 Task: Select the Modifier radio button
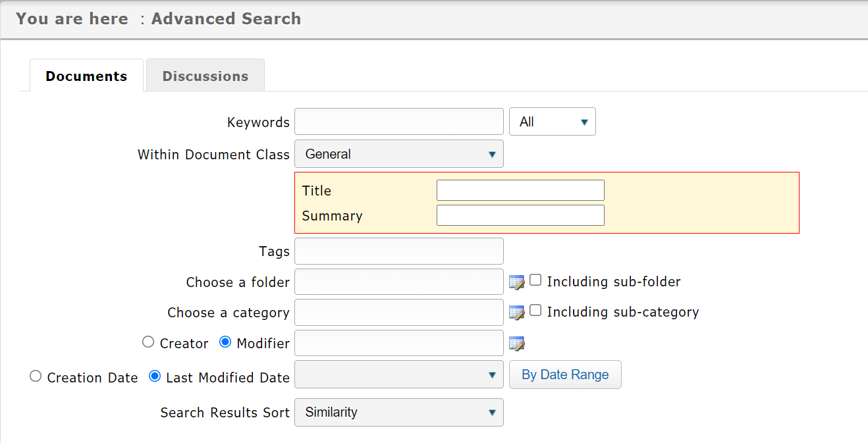225,342
